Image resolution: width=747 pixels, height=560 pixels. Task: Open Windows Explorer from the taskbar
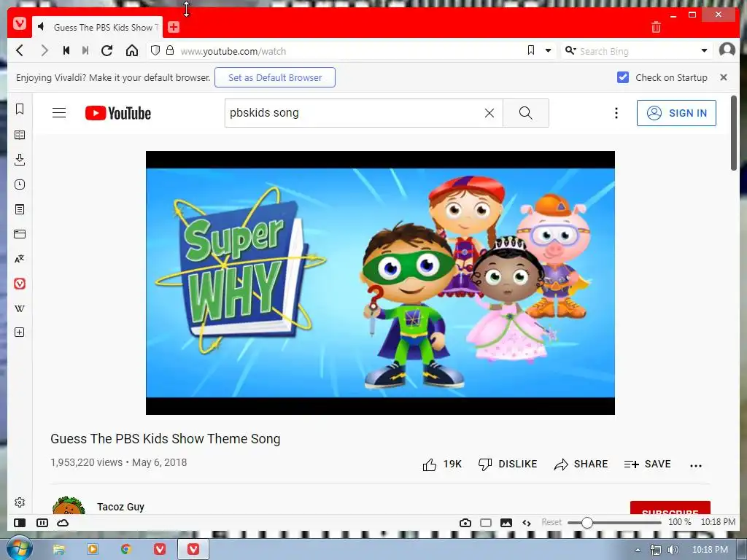pos(58,550)
